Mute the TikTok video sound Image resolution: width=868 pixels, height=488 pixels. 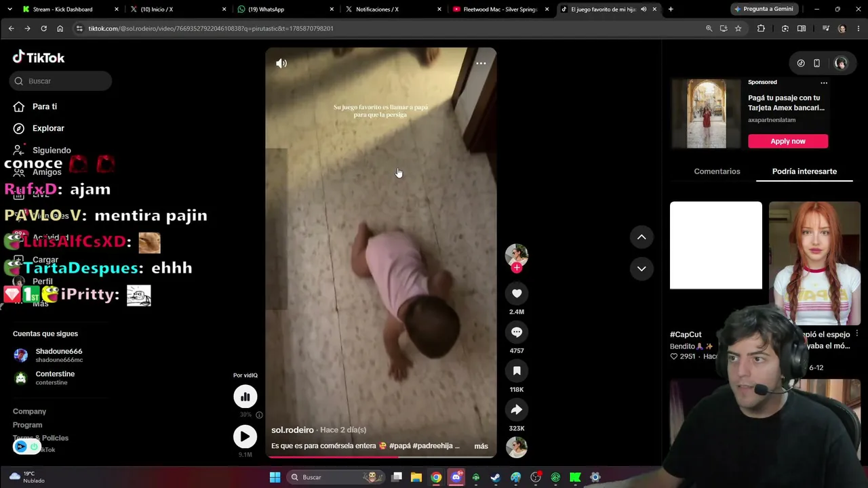point(281,63)
